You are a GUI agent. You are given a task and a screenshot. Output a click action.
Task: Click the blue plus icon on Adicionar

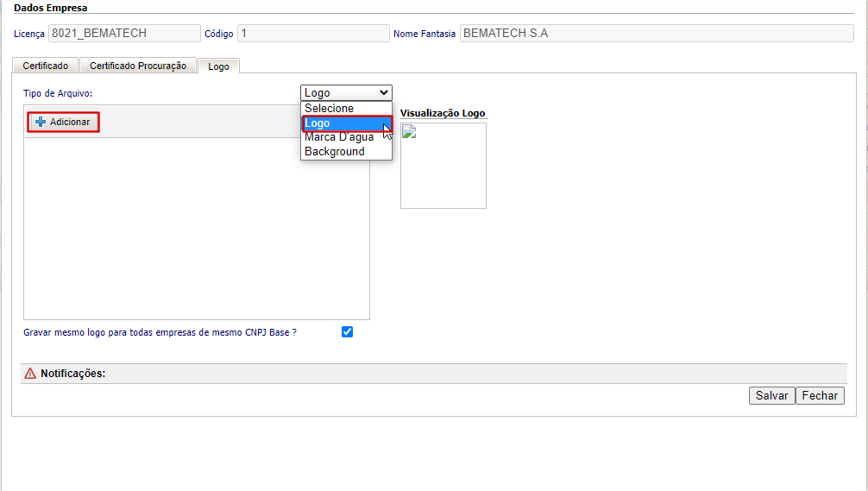pos(41,122)
